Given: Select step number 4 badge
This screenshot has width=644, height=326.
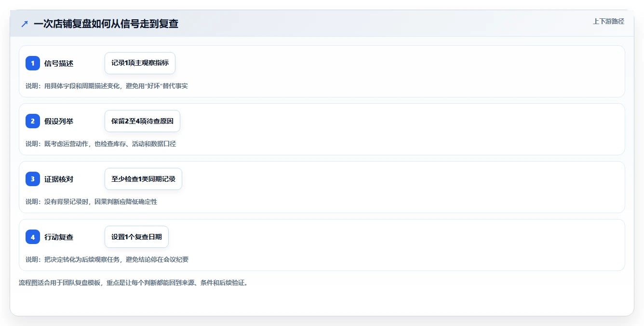Looking at the screenshot, I should pos(33,237).
